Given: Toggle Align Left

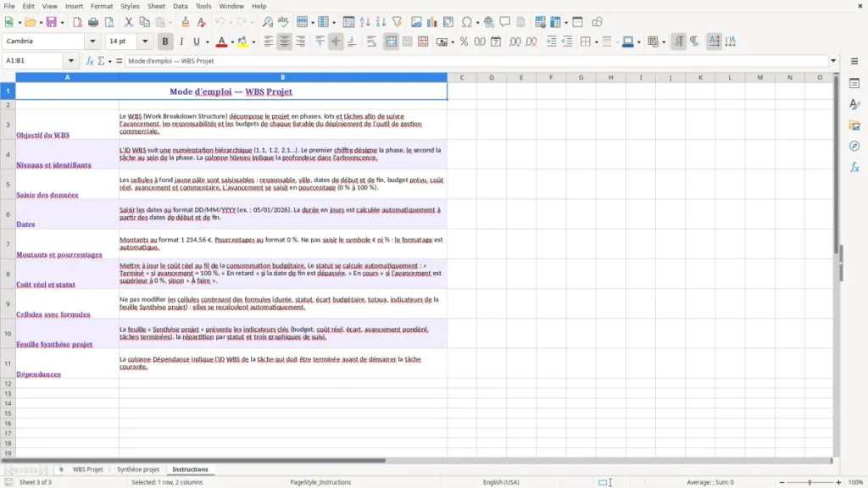Looking at the screenshot, I should [269, 42].
